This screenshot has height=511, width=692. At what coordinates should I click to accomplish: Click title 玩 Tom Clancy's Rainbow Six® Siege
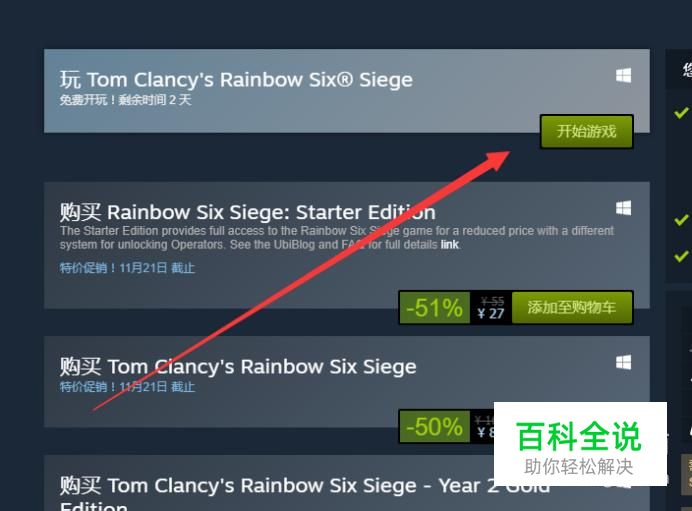pos(236,80)
